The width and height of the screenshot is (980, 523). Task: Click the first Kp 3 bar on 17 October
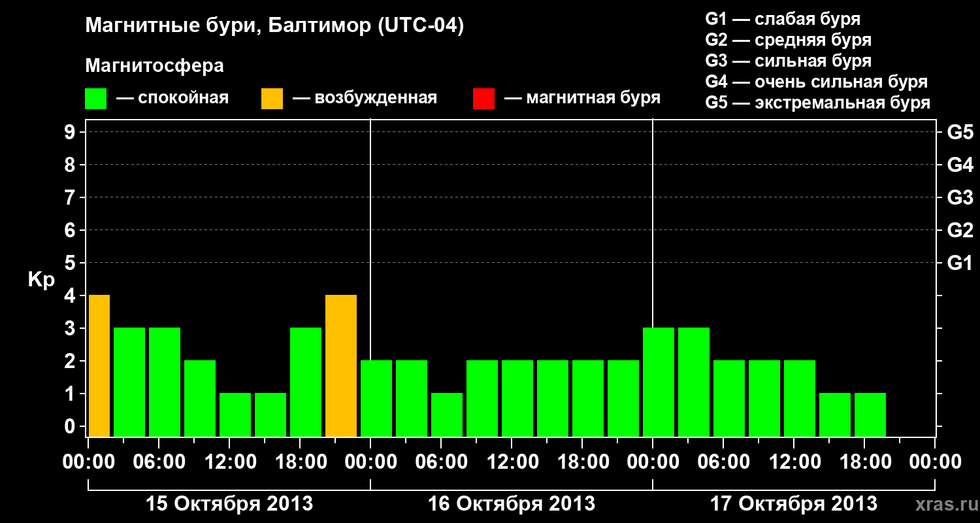tap(659, 382)
